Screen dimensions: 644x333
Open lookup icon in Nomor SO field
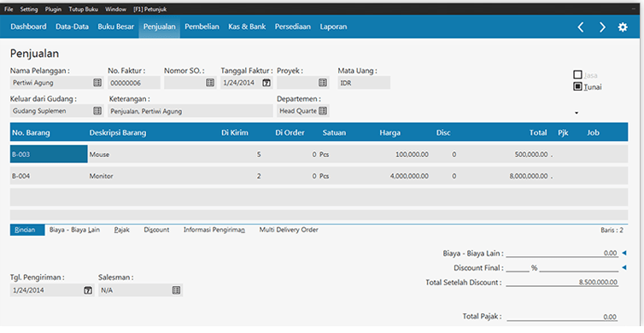(210, 83)
